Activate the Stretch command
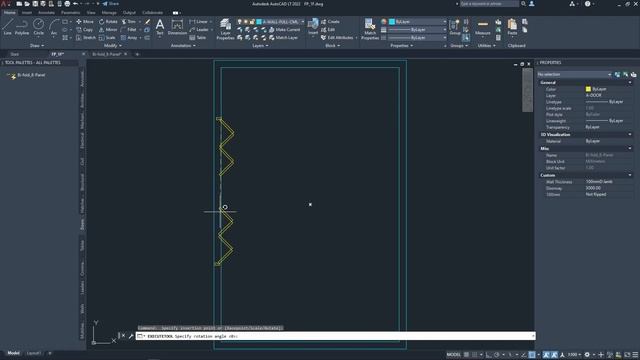 point(86,38)
